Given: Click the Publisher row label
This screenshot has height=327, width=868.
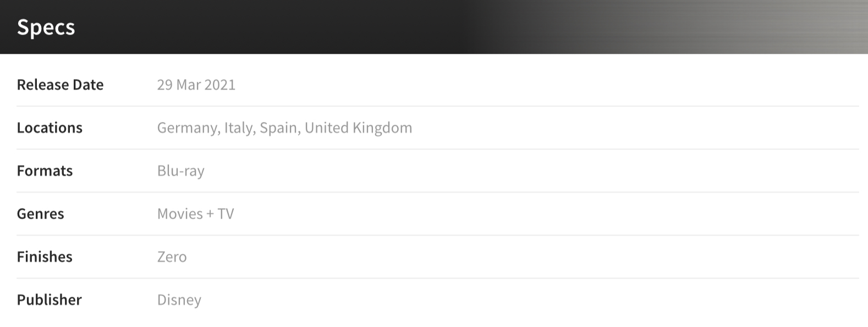Looking at the screenshot, I should (x=49, y=300).
